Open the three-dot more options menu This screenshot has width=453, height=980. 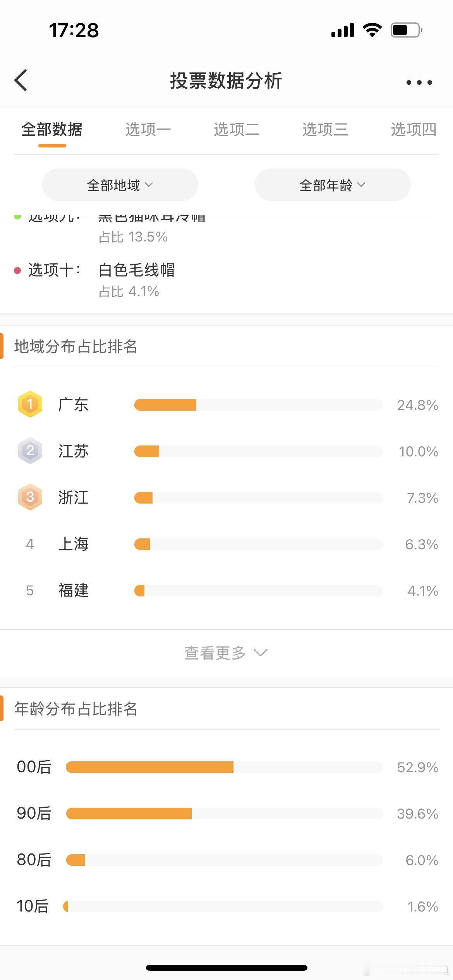pos(419,82)
